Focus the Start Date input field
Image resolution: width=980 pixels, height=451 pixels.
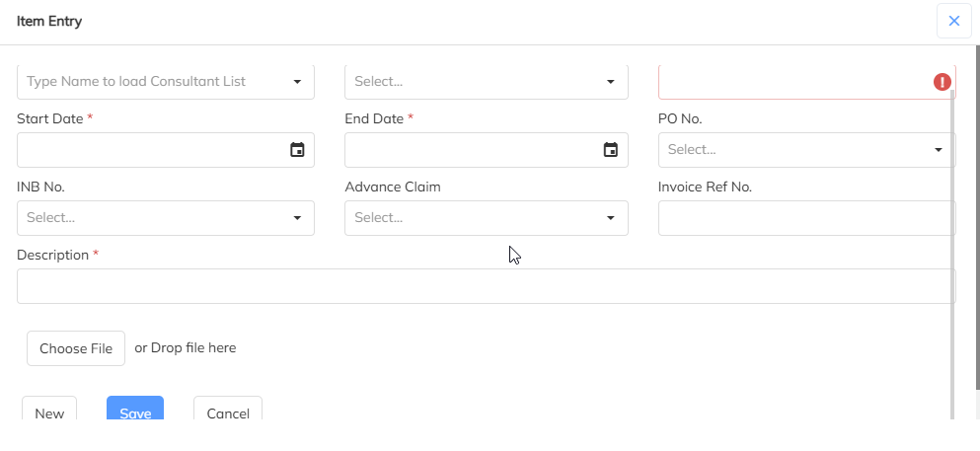148,150
